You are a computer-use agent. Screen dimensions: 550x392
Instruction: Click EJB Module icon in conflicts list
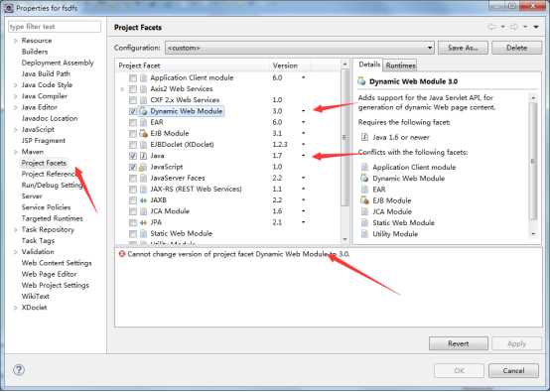[x=364, y=200]
